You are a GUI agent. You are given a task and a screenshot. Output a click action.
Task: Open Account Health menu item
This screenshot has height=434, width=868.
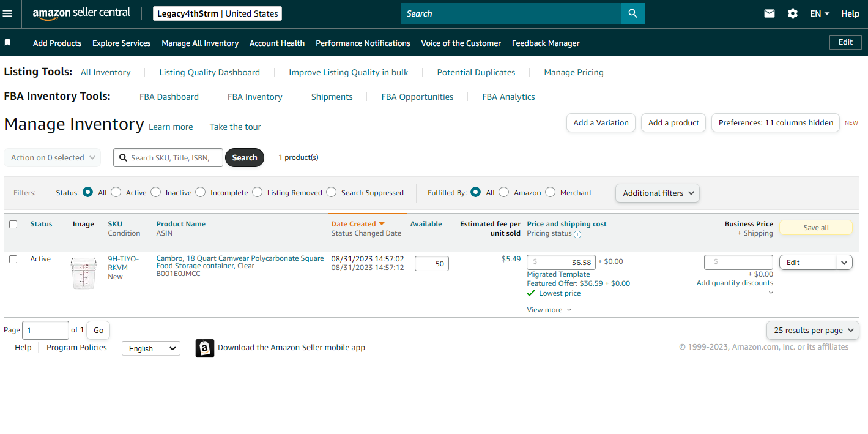click(277, 43)
